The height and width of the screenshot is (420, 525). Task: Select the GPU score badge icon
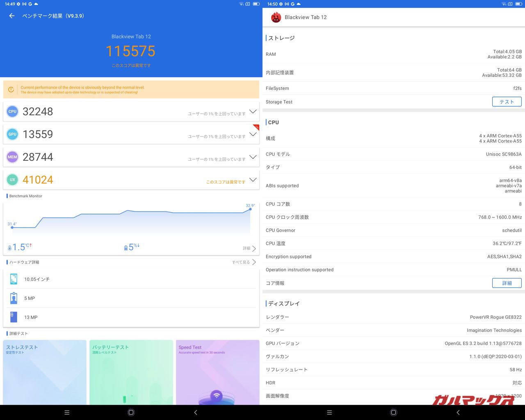tap(12, 134)
